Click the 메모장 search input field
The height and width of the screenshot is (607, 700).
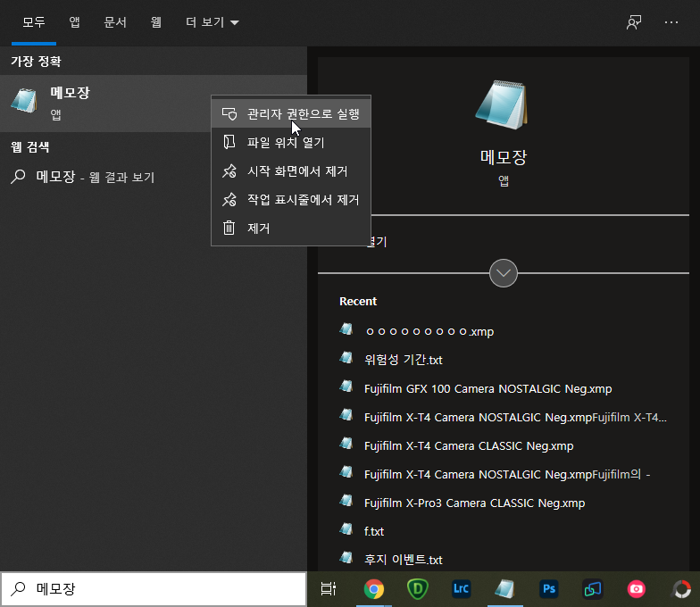point(154,589)
